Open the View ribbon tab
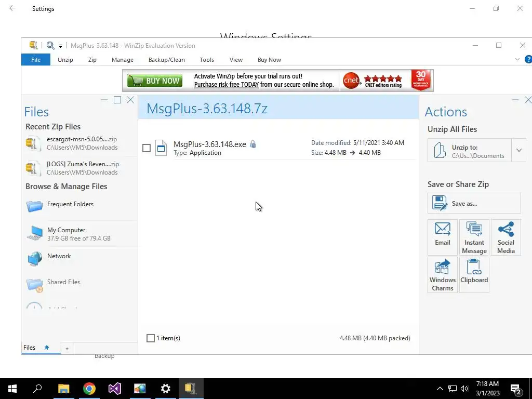The width and height of the screenshot is (532, 399). point(236,60)
